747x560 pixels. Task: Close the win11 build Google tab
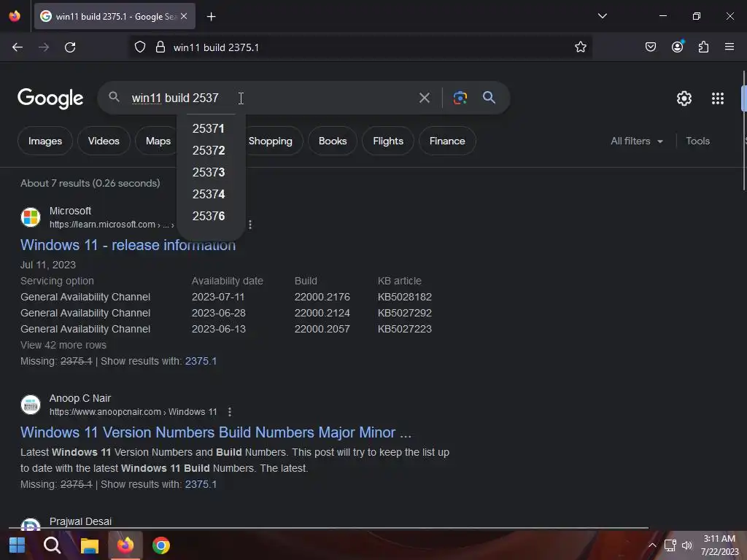click(x=184, y=16)
